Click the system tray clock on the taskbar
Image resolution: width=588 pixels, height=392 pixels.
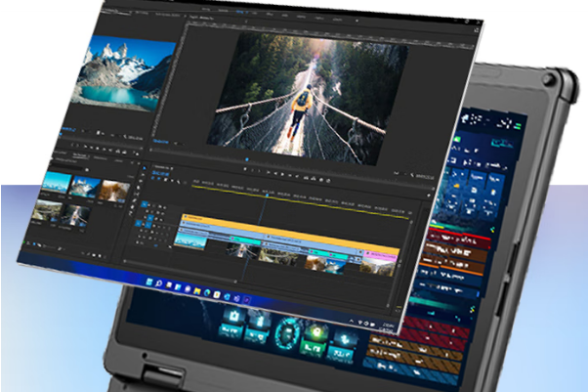pyautogui.click(x=387, y=326)
